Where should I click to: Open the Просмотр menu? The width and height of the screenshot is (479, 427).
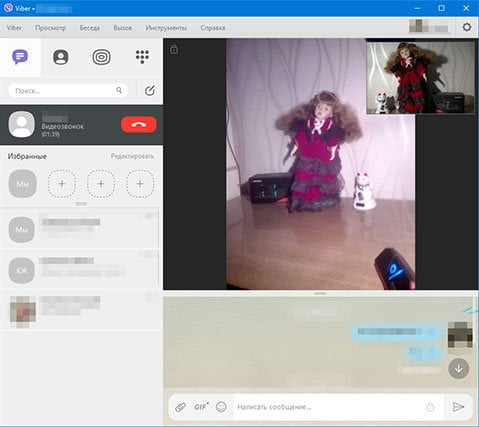click(51, 28)
